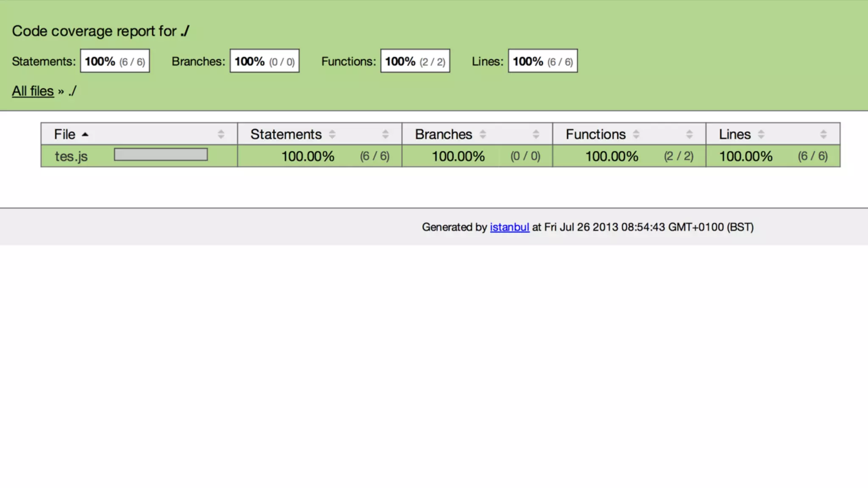Click sort icon next to Functions label

click(636, 135)
